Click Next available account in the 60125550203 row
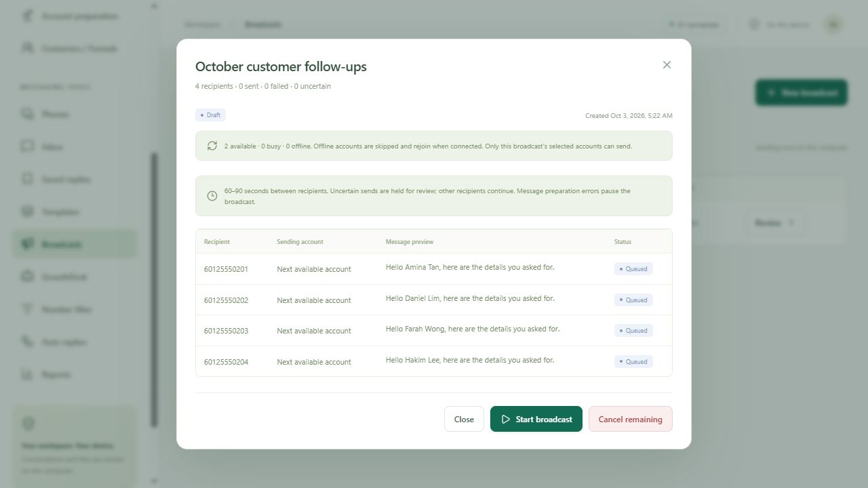The width and height of the screenshot is (868, 488). 314,331
